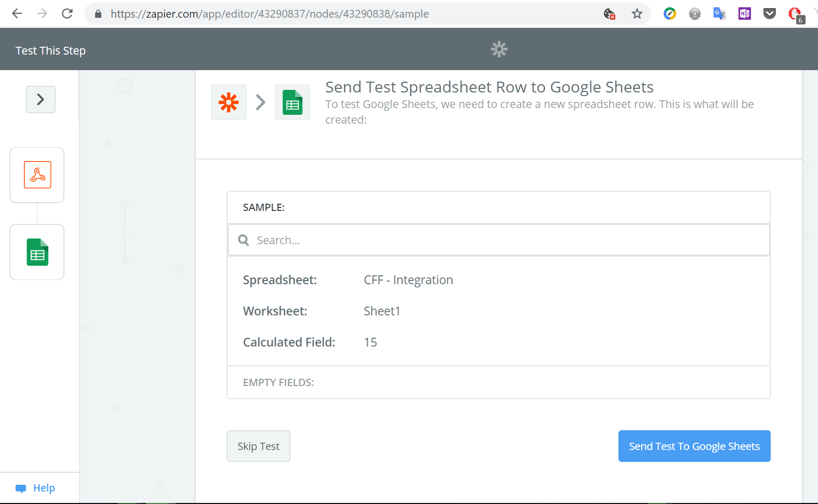818x504 pixels.
Task: Click the Calculated Field value '15'
Action: pyautogui.click(x=371, y=342)
